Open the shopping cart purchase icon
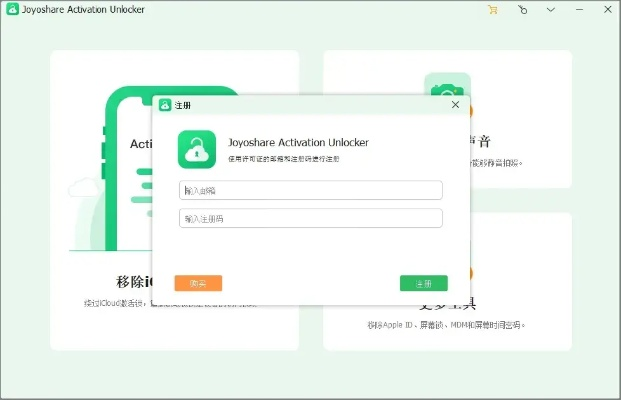Viewport: 621px width, 400px height. (493, 10)
